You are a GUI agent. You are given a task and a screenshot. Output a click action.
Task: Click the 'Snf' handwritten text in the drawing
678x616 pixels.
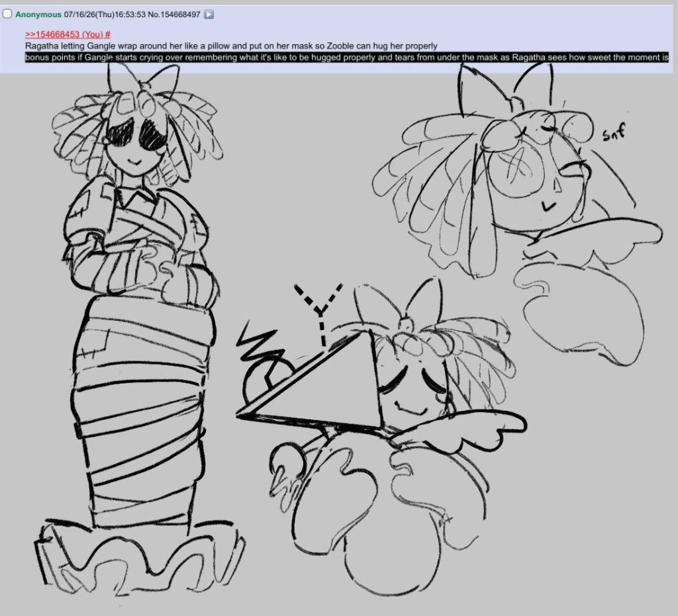[x=614, y=132]
